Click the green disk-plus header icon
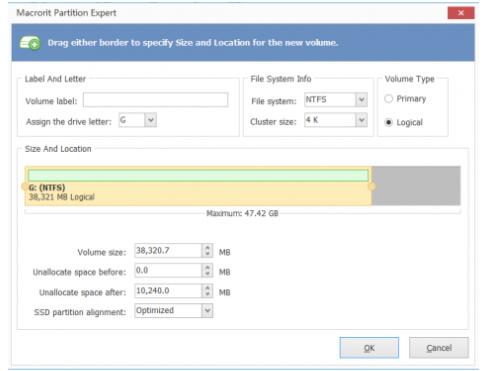488x371 pixels. click(x=30, y=43)
